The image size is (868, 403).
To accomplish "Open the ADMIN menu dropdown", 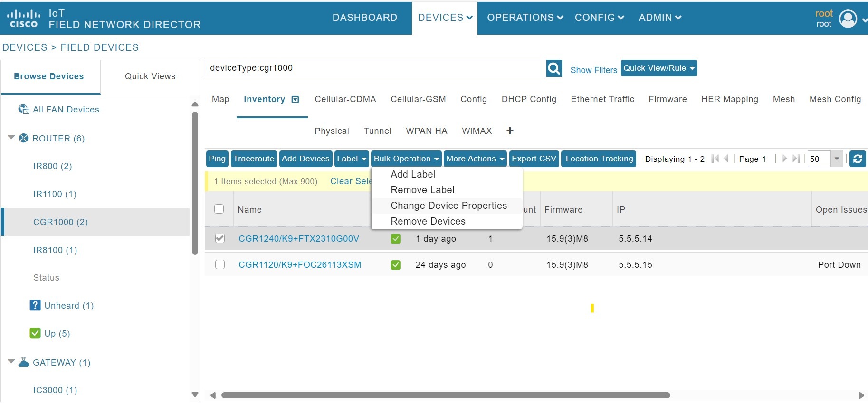I will [x=660, y=18].
